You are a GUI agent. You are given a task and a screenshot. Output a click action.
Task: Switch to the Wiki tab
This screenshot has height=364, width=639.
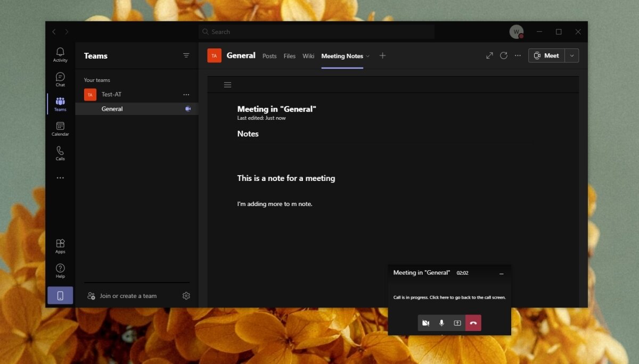click(x=308, y=56)
